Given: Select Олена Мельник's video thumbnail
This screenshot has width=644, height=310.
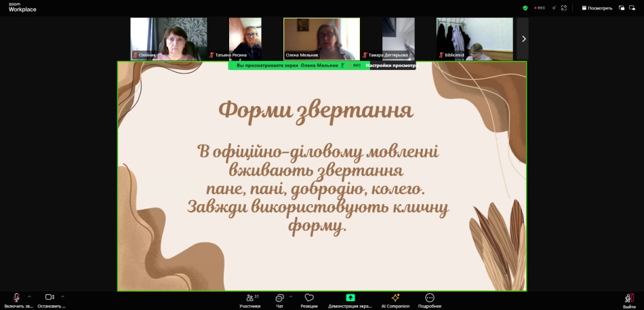Looking at the screenshot, I should point(321,39).
